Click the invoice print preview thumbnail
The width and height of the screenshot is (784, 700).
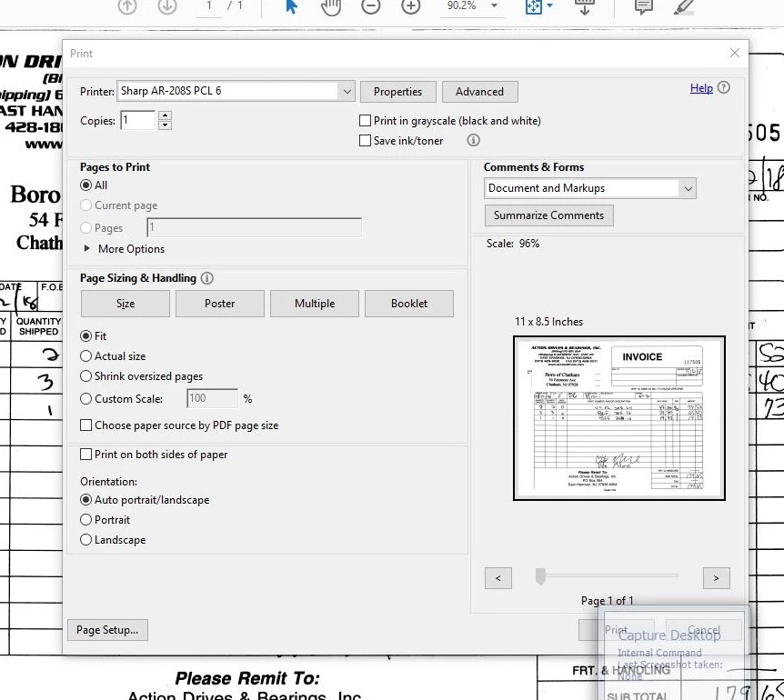(619, 418)
